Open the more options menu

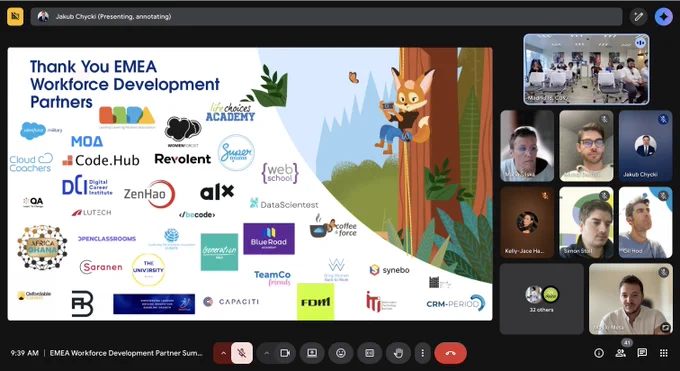(x=422, y=353)
